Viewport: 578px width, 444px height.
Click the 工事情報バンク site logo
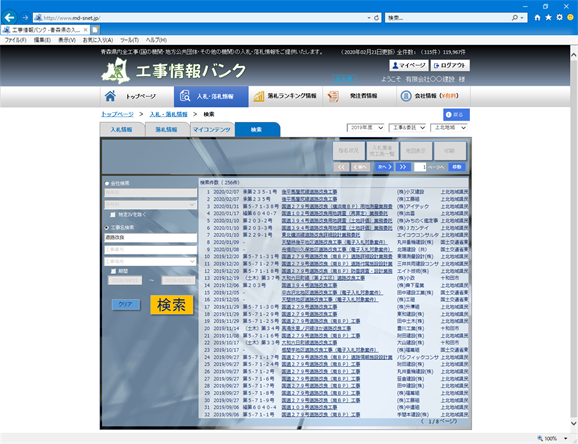174,70
